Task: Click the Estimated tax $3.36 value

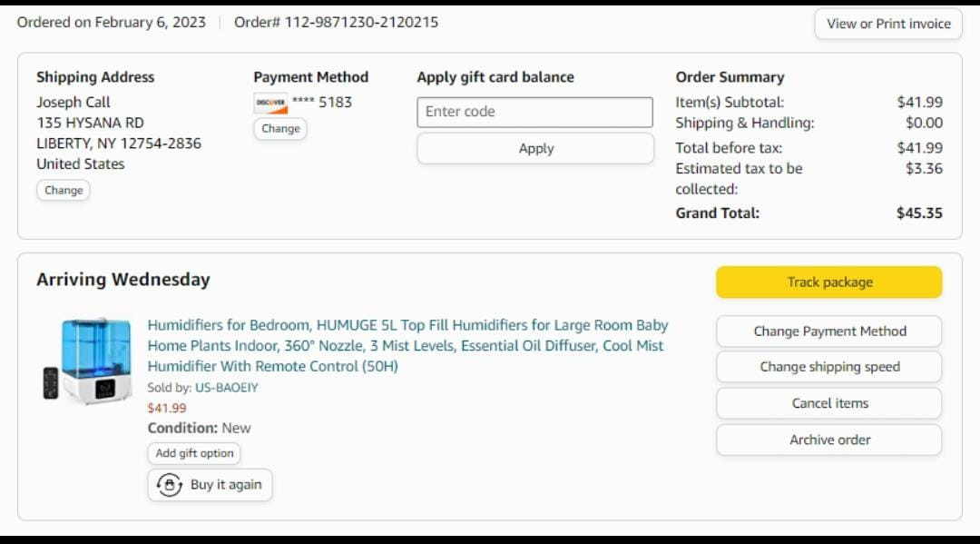Action: pyautogui.click(x=924, y=169)
